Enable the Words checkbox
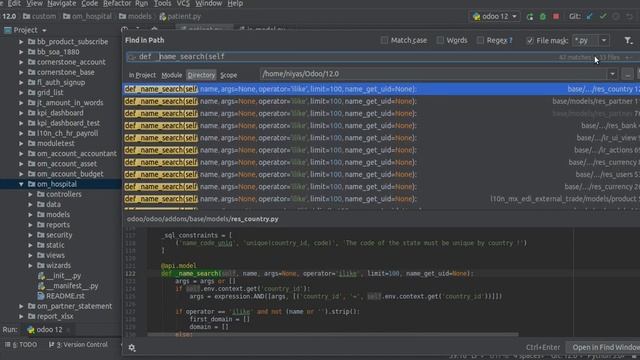 point(440,40)
